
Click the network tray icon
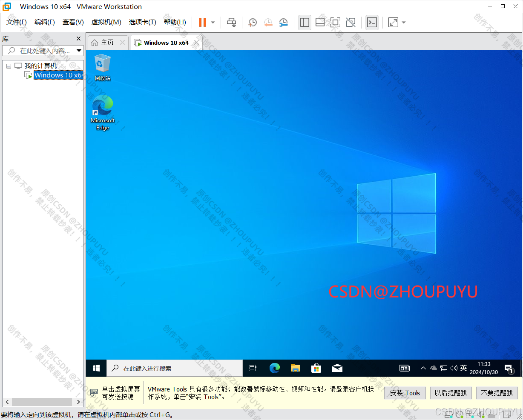444,368
